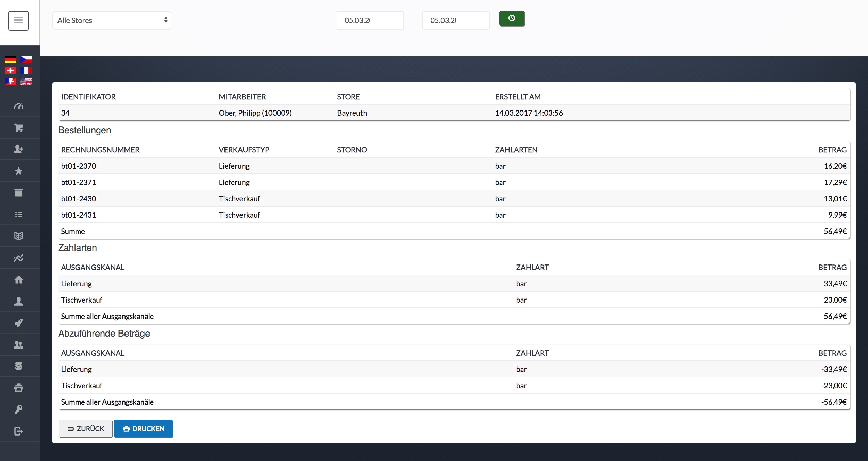Open the open-book icon section
The height and width of the screenshot is (461, 868).
(x=19, y=236)
